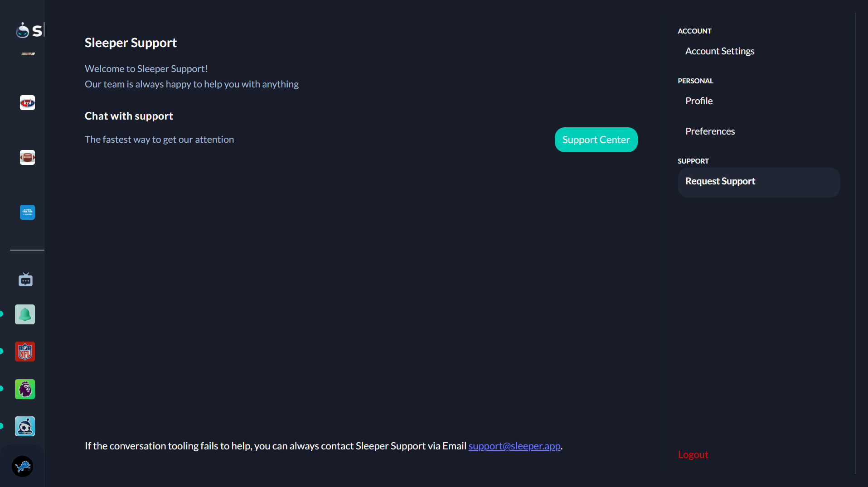Click the partially hidden top league avatar
Screen dimensions: 868x487
pos(28,53)
